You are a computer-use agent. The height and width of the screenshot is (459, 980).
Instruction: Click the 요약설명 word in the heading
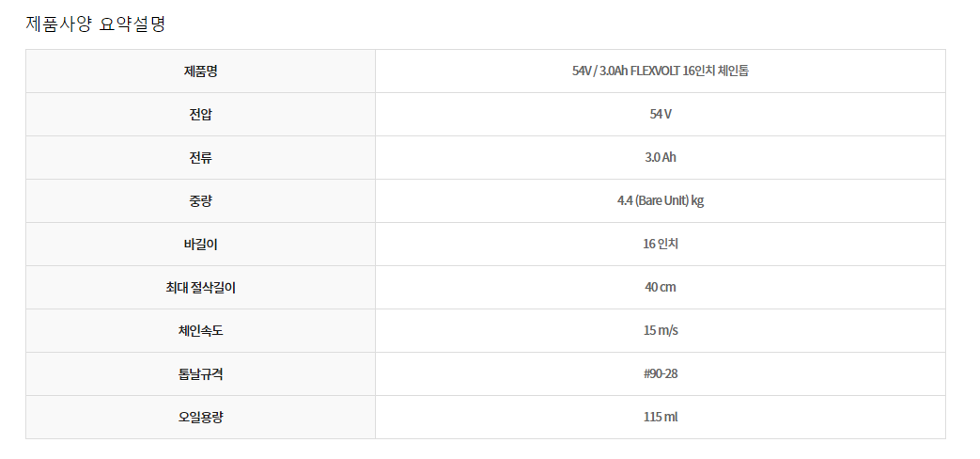click(132, 24)
